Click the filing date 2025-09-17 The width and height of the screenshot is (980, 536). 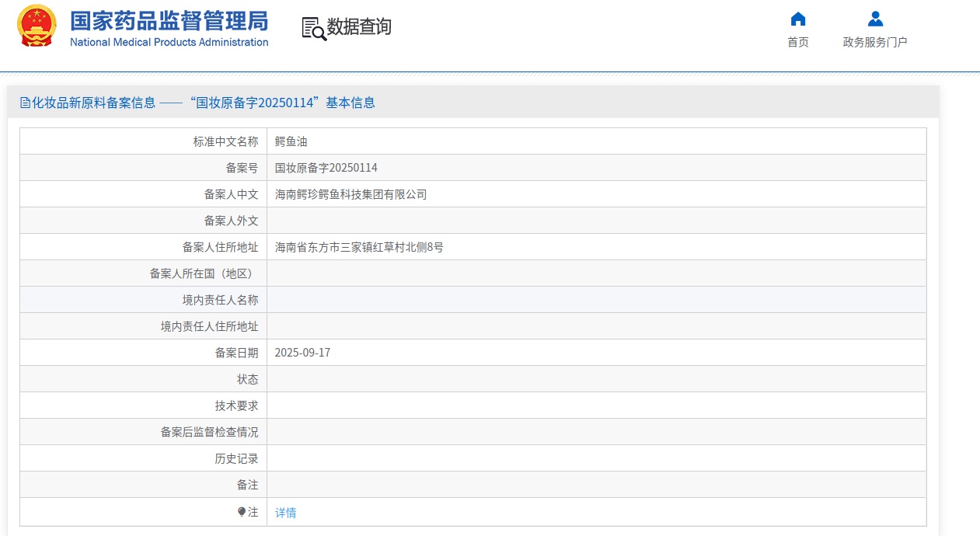coord(302,353)
